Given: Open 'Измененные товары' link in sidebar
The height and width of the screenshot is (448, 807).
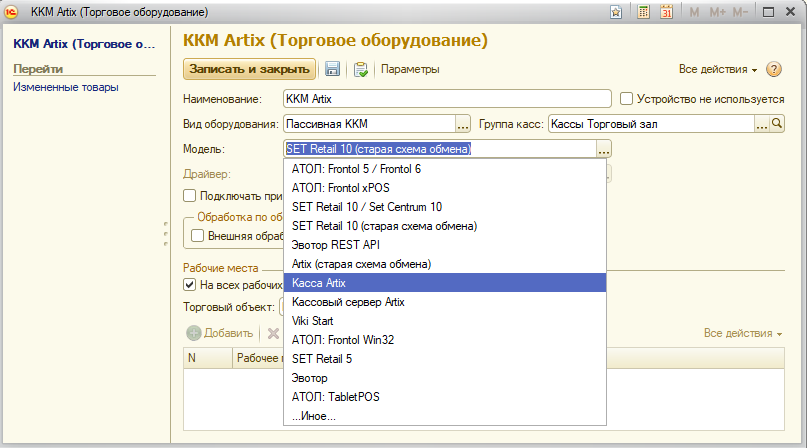Looking at the screenshot, I should 66,87.
